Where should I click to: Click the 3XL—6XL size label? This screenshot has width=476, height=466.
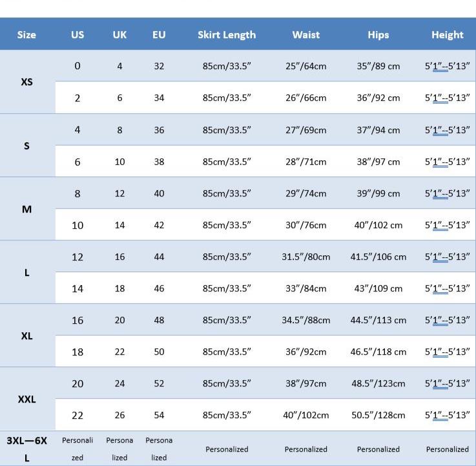[26, 449]
